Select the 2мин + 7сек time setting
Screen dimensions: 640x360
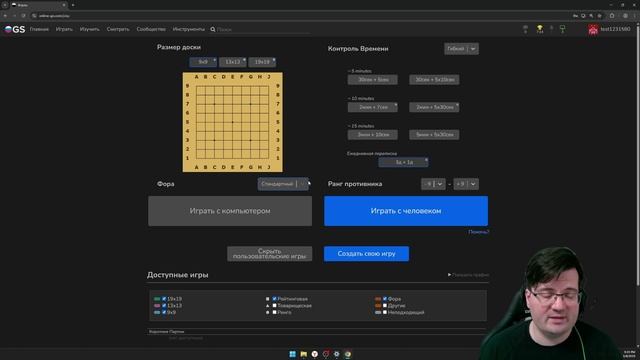click(373, 107)
